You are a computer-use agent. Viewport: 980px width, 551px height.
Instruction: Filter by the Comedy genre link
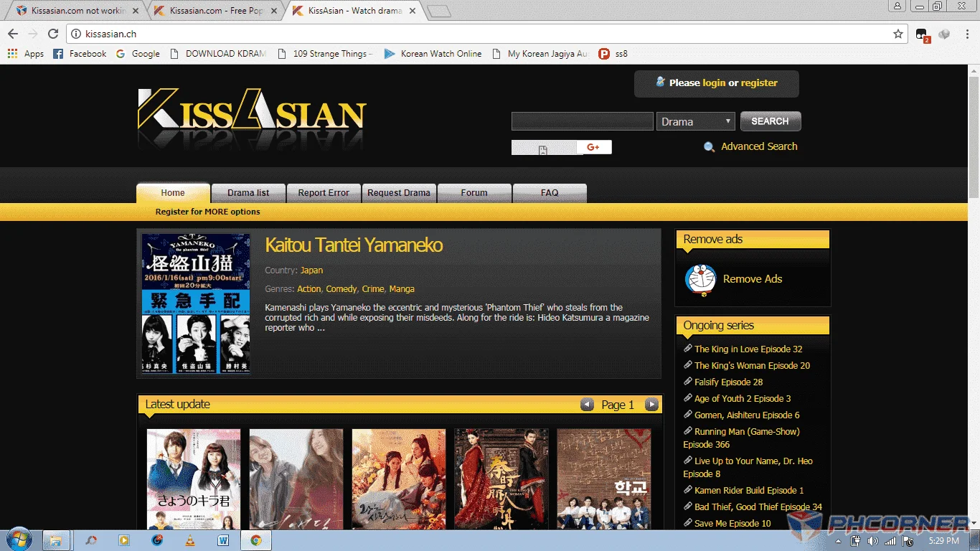(341, 289)
